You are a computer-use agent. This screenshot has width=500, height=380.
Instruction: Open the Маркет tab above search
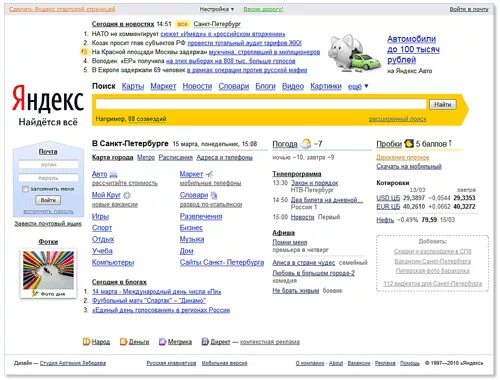click(163, 86)
